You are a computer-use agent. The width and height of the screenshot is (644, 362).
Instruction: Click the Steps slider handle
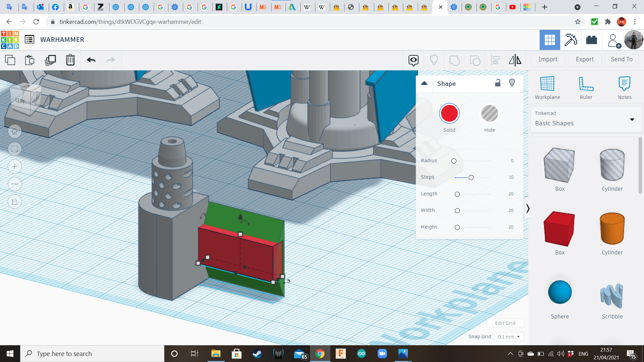click(x=471, y=177)
